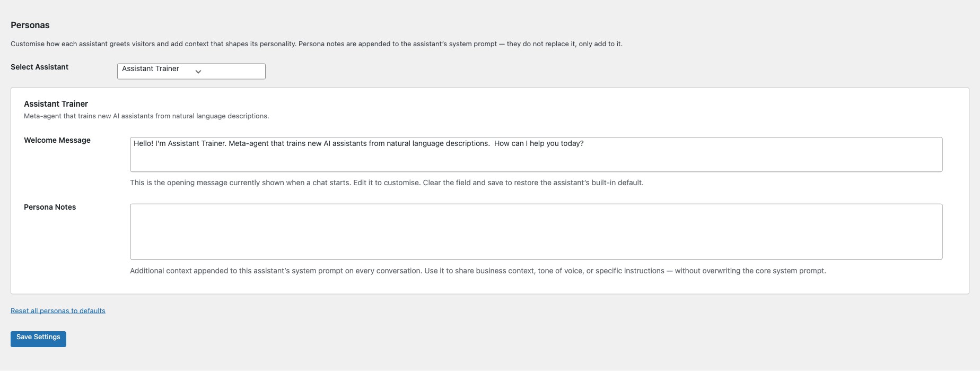Viewport: 980px width, 371px height.
Task: Expand the assistant selector chevron
Action: 198,71
